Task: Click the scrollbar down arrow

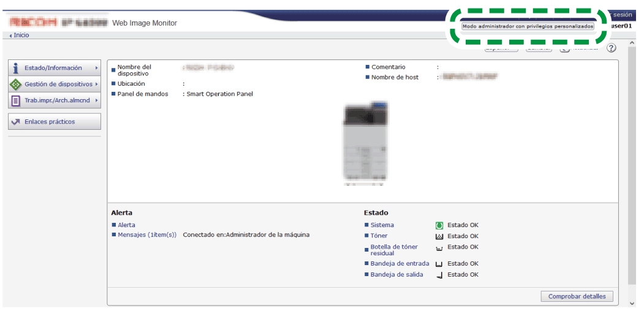Action: (x=632, y=302)
